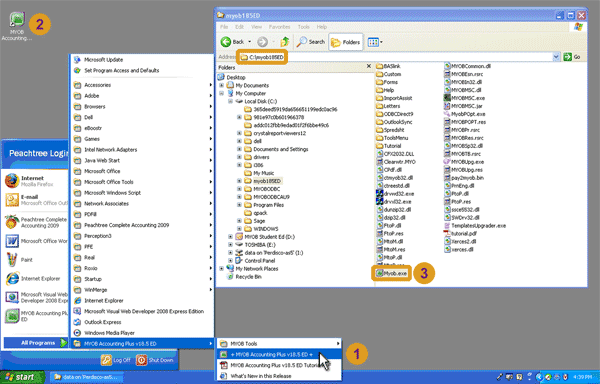Open the address bar dropdown arrow

(556, 57)
